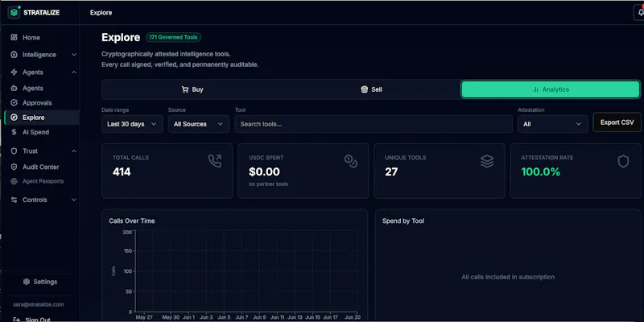Click the layers icon on Unique Tools card
The image size is (644, 322).
487,161
